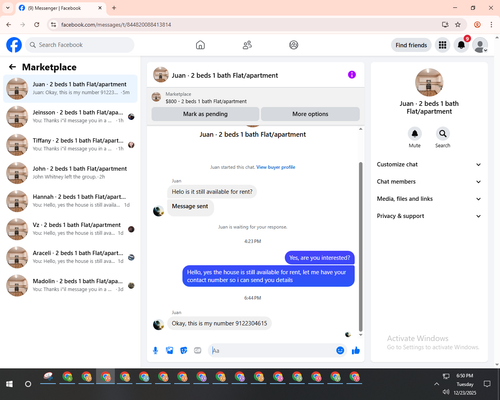Image resolution: width=500 pixels, height=400 pixels.
Task: Focus the Search Facebook field
Action: (x=80, y=45)
